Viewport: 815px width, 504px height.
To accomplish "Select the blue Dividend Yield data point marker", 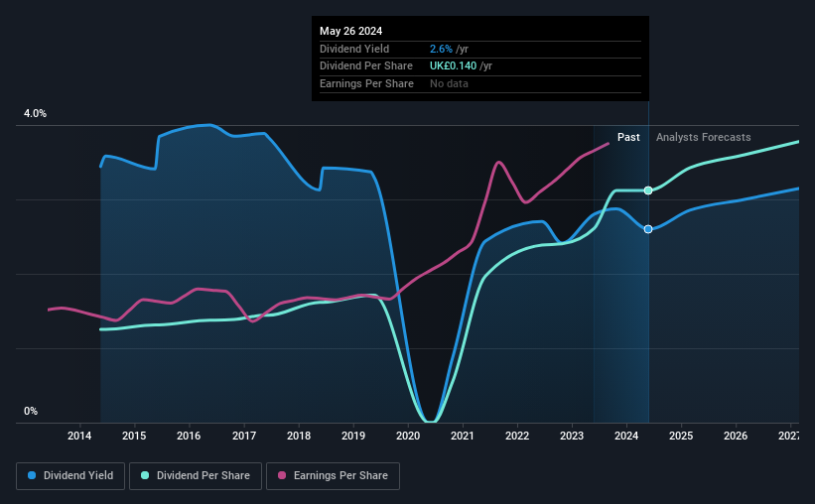I will (x=648, y=229).
